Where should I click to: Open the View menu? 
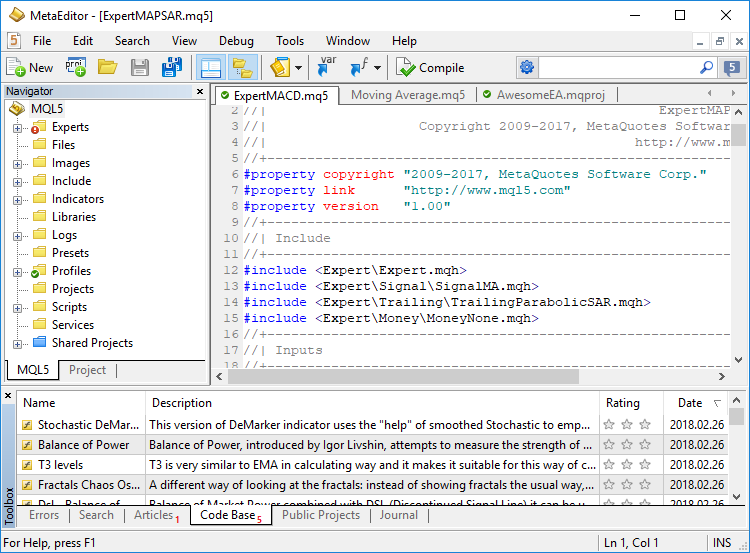point(184,41)
